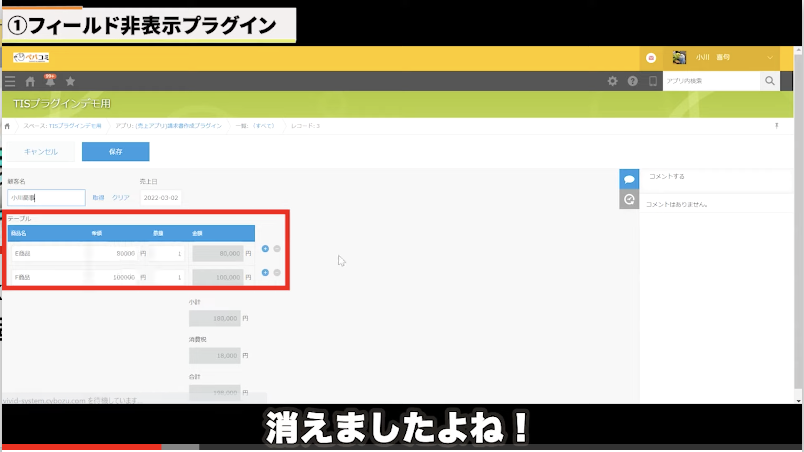Remove the F商品 table row
This screenshot has width=804, height=452.
(x=277, y=272)
